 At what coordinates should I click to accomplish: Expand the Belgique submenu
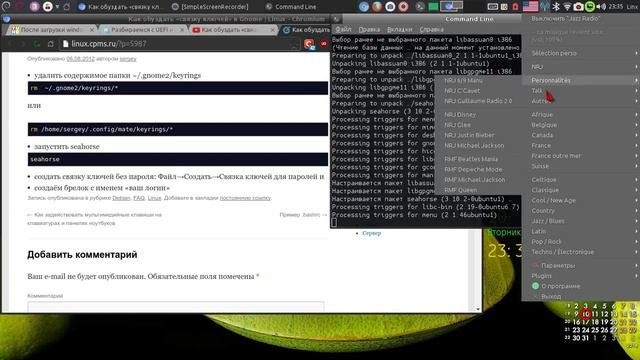(x=581, y=125)
